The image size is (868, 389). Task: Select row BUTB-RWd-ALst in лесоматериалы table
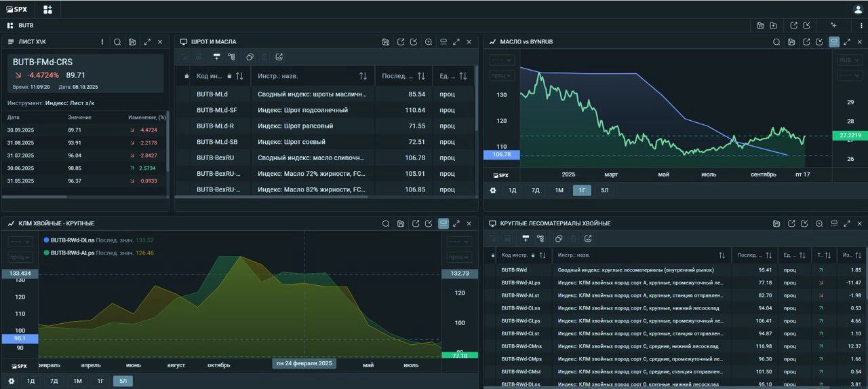675,295
